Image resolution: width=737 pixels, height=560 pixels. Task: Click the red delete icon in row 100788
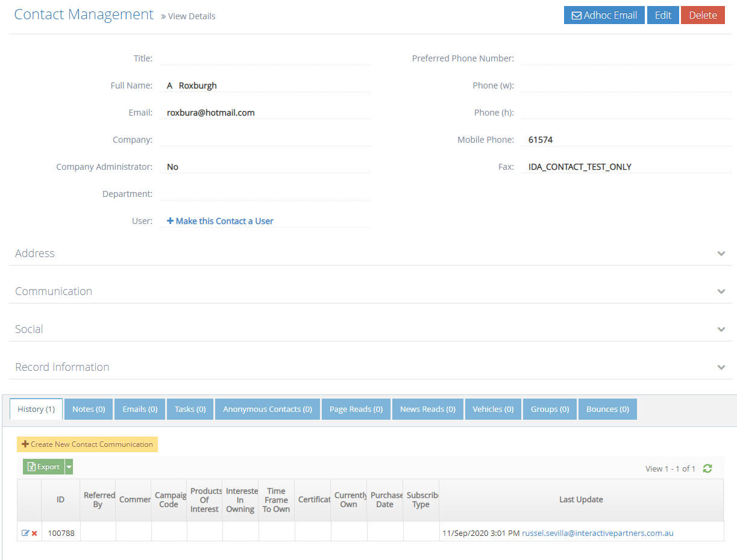click(34, 534)
